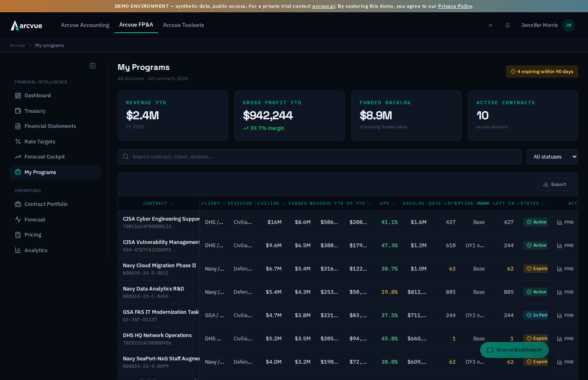The image size is (588, 380).
Task: Sort table by Client column
Action: click(214, 203)
